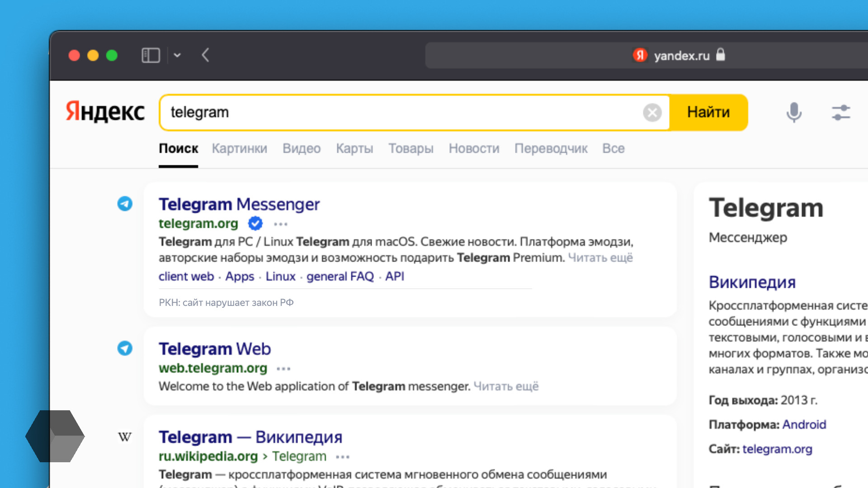868x488 pixels.
Task: Click the Yandex favicon in address bar
Action: point(640,55)
